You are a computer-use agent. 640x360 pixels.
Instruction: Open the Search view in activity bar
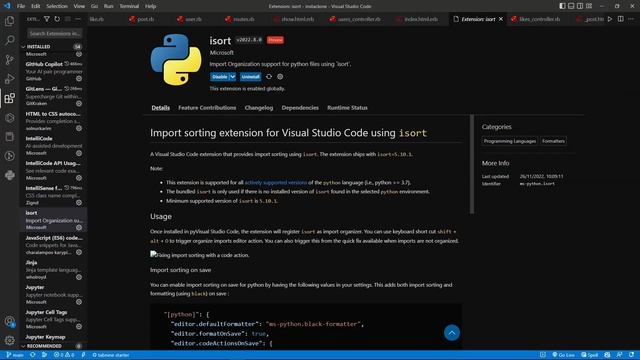click(x=9, y=40)
